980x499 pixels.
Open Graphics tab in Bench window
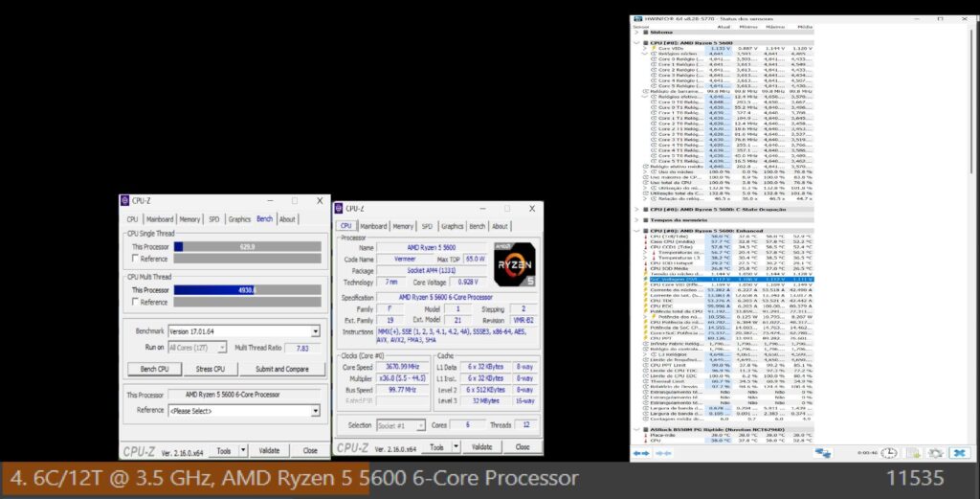coord(239,219)
